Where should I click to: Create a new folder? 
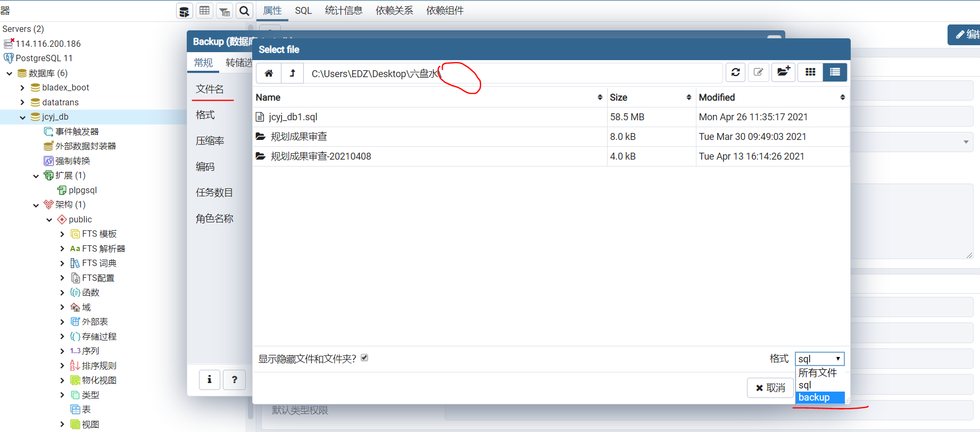point(783,72)
